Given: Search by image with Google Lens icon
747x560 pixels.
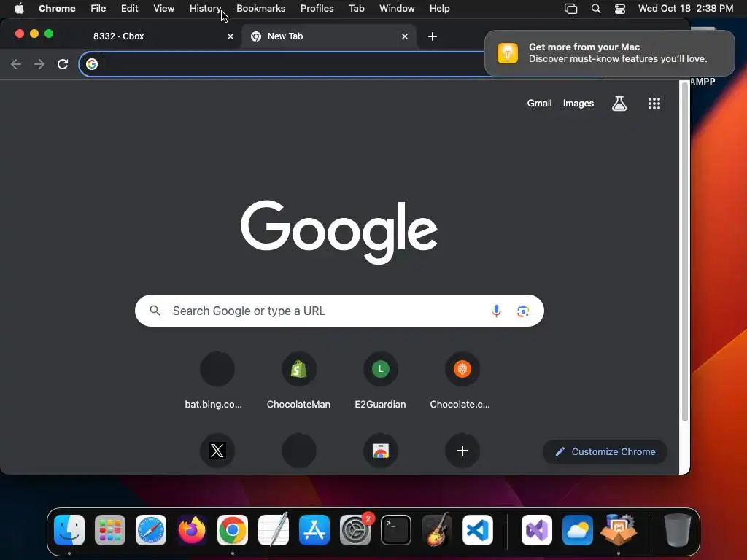Looking at the screenshot, I should pos(523,311).
